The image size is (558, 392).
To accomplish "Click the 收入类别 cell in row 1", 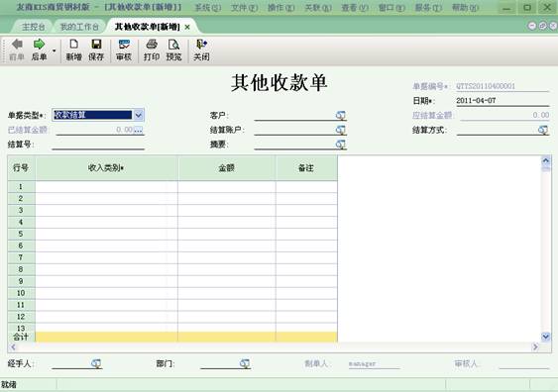I will (x=106, y=187).
